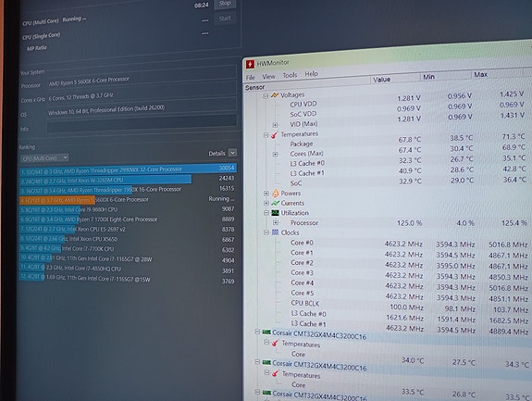Stop the running Cinebench multi core test

click(225, 4)
